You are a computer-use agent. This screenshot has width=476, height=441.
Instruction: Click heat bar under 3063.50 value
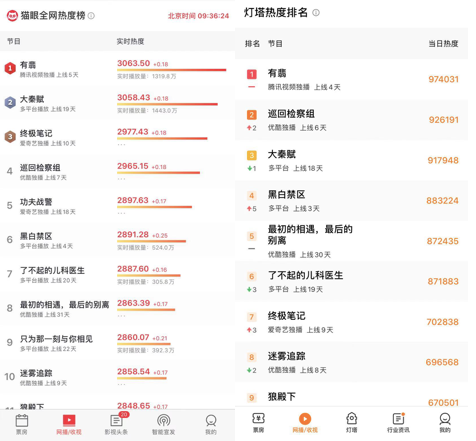coord(171,70)
